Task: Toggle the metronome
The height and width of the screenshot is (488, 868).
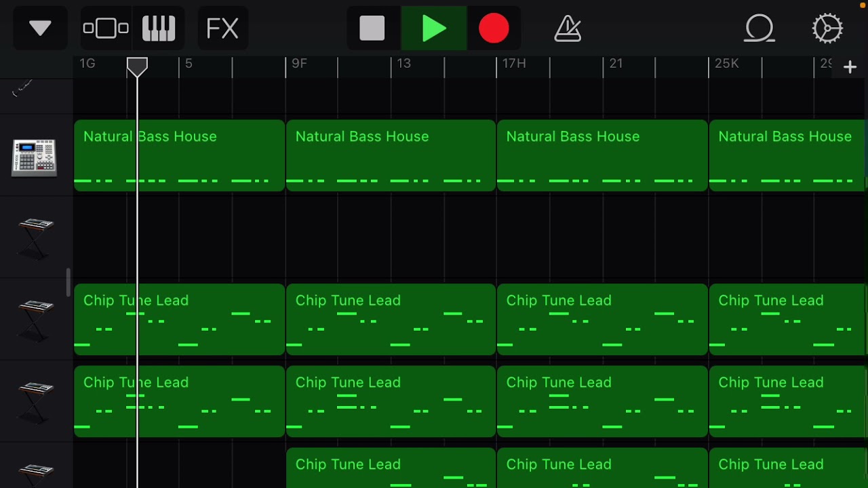Action: (x=568, y=28)
